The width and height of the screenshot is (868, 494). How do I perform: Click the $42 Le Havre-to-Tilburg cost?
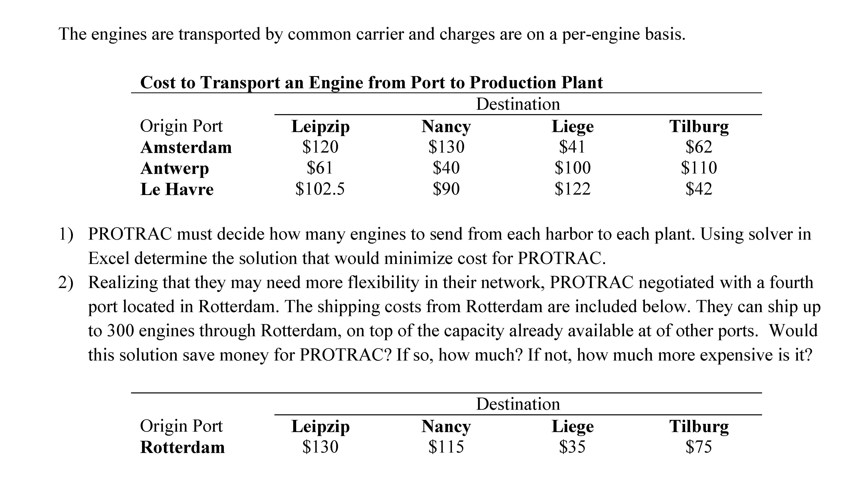click(699, 189)
